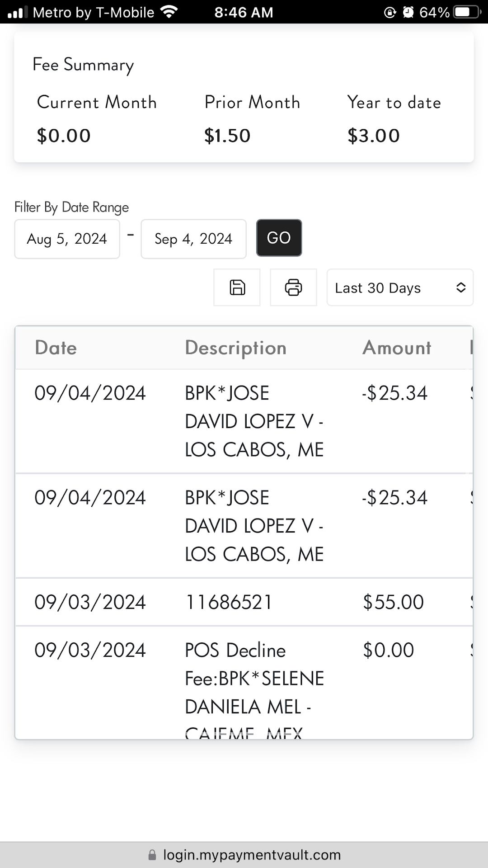
Task: Click the Amount column header
Action: coord(397,348)
